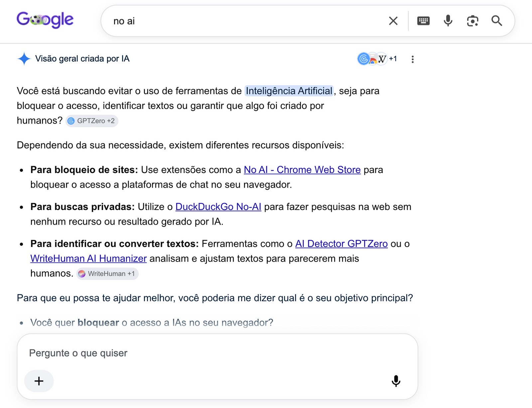The image size is (532, 408).
Task: Click 'Para bloqueio de sites:' bold text
Action: [84, 170]
